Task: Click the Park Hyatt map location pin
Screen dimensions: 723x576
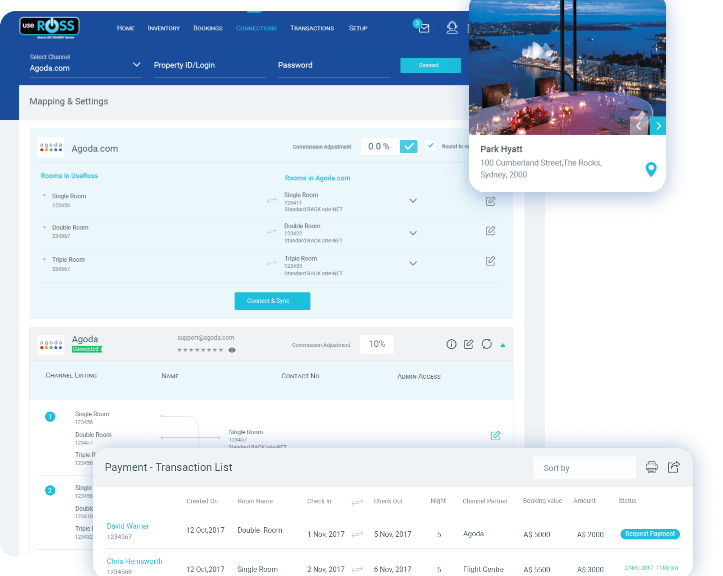Action: point(651,169)
